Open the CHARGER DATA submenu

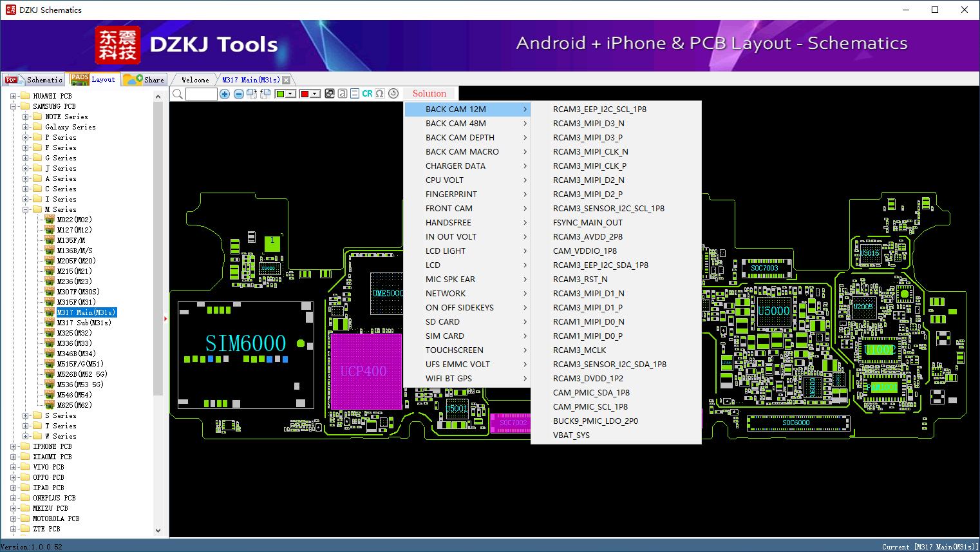pyautogui.click(x=468, y=166)
